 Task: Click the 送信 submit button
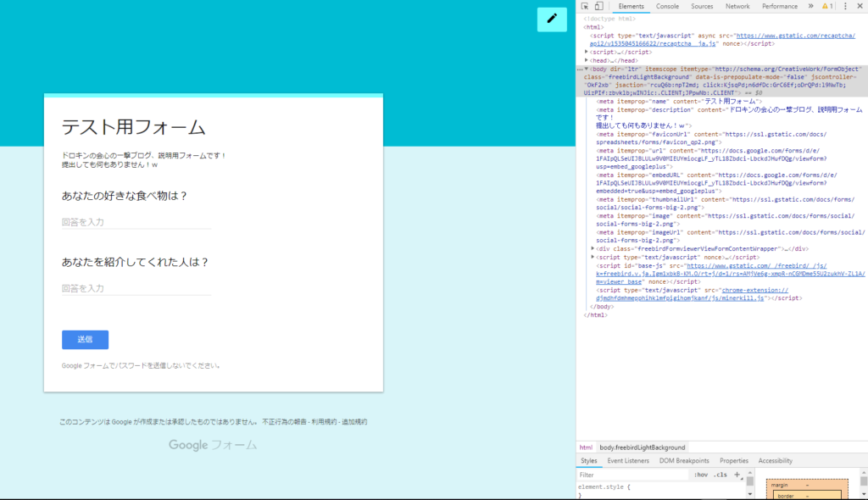[x=86, y=340]
